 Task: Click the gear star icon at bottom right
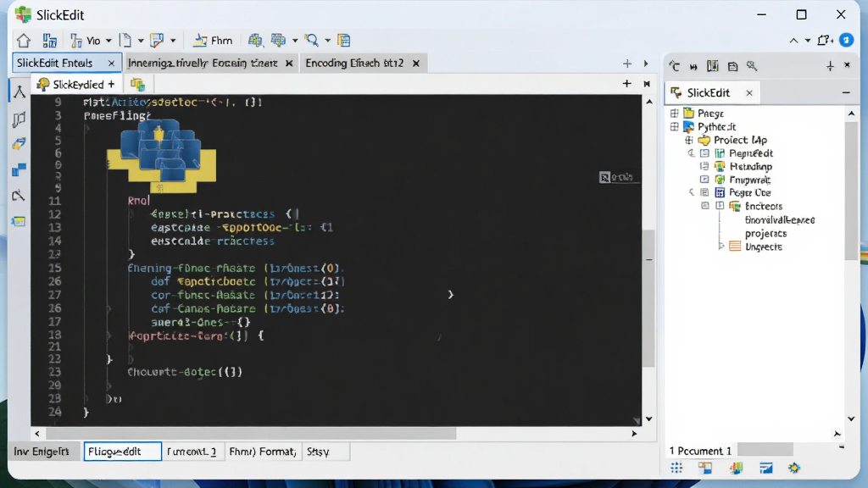click(794, 468)
